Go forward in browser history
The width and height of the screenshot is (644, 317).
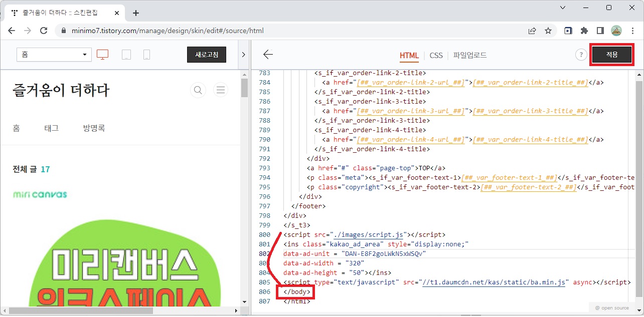click(28, 31)
